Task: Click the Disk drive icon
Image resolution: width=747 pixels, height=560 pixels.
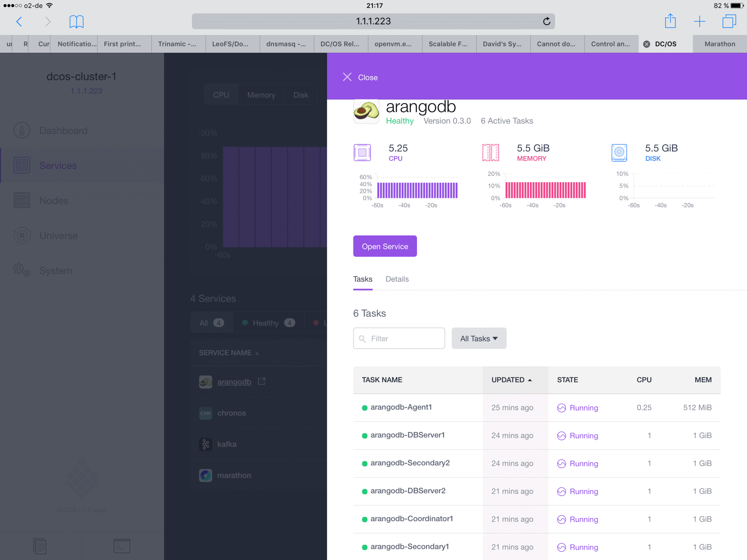Action: [619, 152]
